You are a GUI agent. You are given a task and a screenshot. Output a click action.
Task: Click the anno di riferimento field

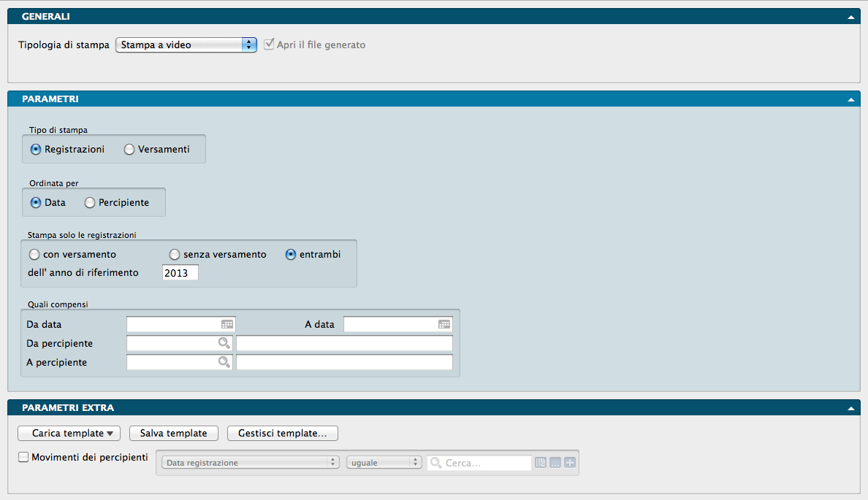(180, 273)
